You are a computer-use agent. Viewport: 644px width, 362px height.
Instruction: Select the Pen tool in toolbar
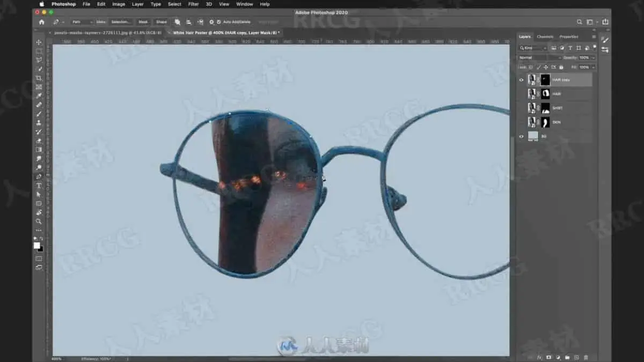pos(39,176)
